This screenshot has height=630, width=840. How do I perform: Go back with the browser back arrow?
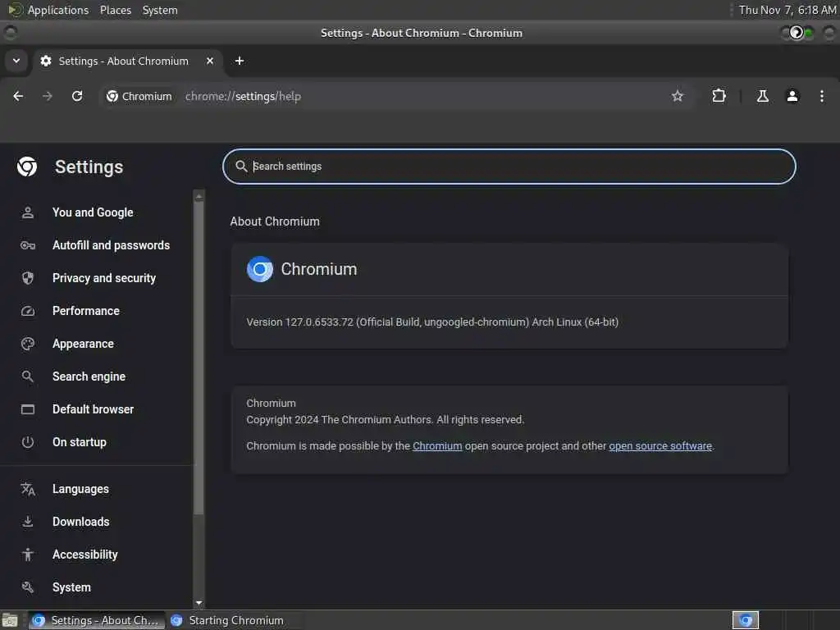click(x=18, y=96)
